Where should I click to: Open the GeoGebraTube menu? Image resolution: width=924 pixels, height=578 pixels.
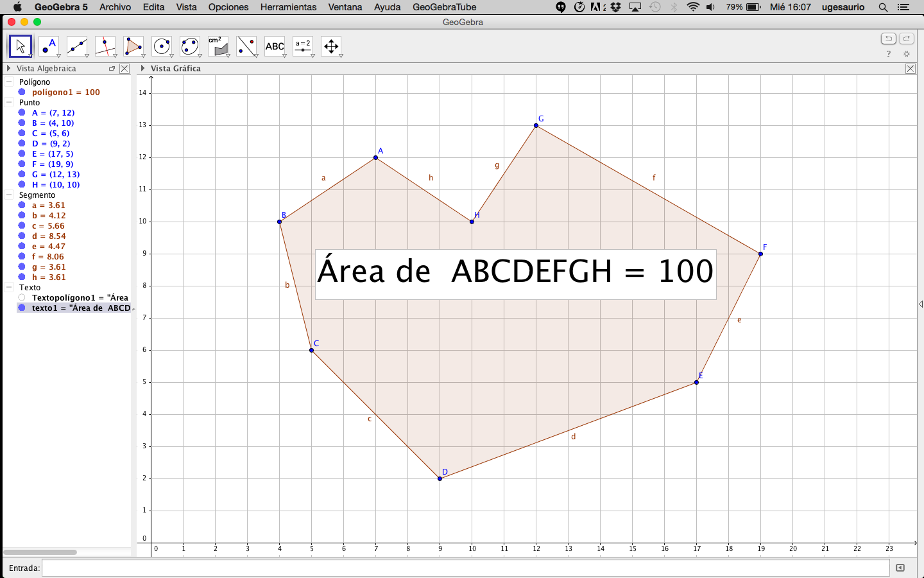pos(445,7)
